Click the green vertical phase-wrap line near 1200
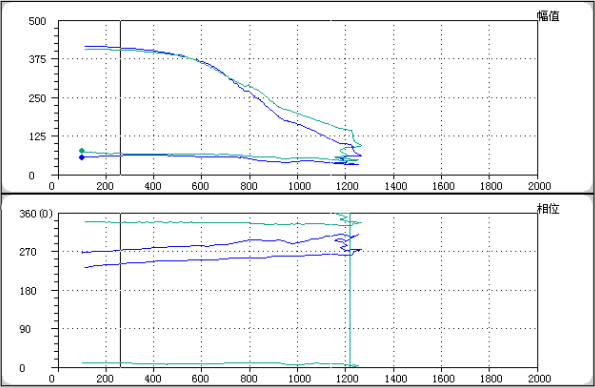This screenshot has height=388, width=595. point(349,290)
